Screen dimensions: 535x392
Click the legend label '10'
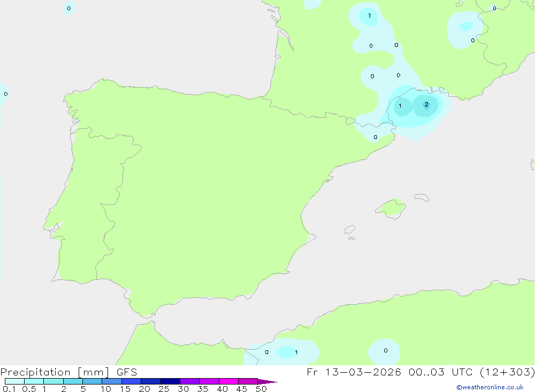coord(106,389)
